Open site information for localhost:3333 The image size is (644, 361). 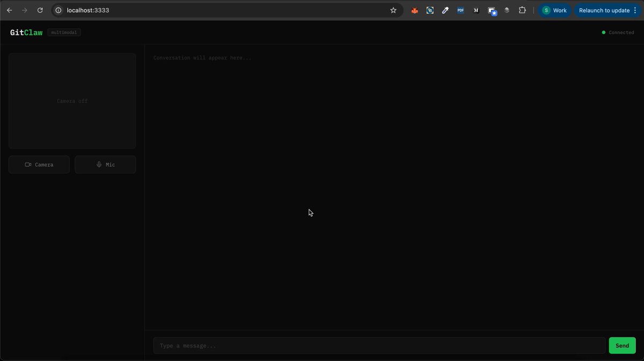click(x=57, y=10)
